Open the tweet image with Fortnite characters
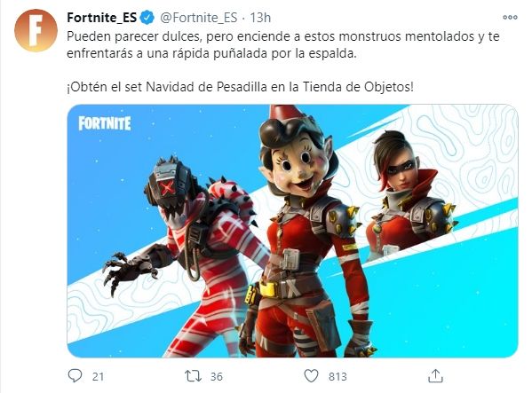Screen dimensions: 532x393 pyautogui.click(x=292, y=231)
